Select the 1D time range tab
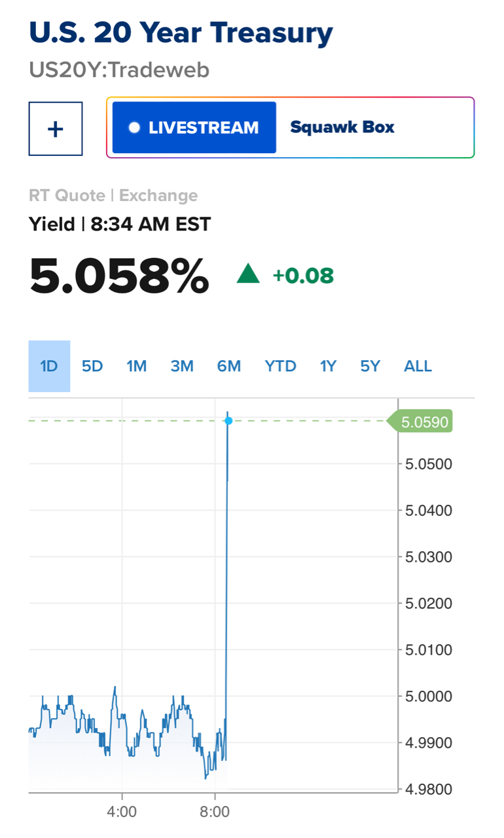Image resolution: width=504 pixels, height=838 pixels. [x=49, y=366]
